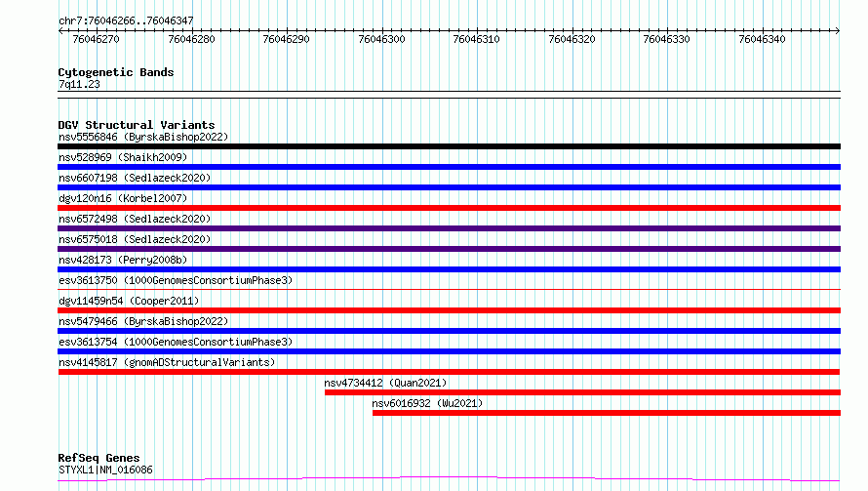Click variant label esv3613754 (1000GenomesConsortiumPhase3)
Screen dimensions: 868x491
tap(176, 342)
